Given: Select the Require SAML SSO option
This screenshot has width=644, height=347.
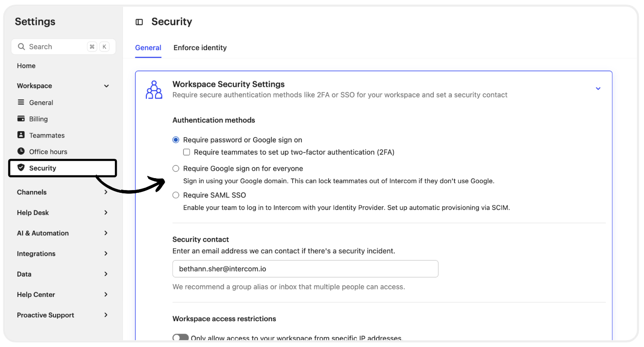Looking at the screenshot, I should pos(176,195).
